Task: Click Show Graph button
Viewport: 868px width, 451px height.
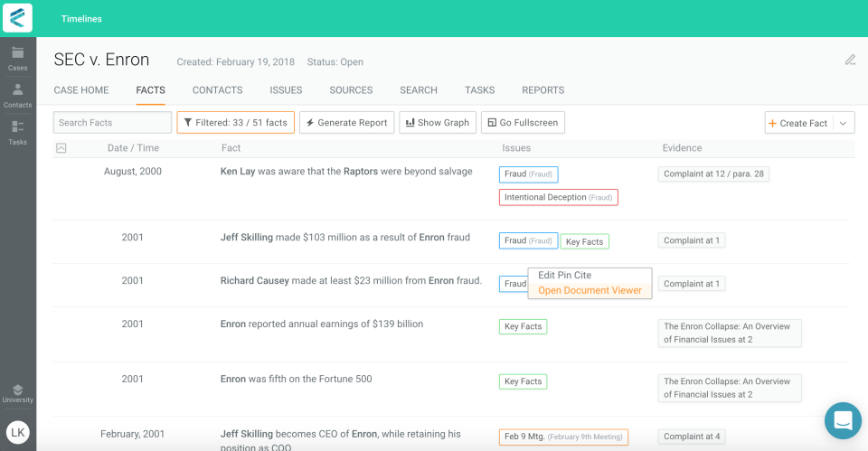Action: [x=438, y=122]
